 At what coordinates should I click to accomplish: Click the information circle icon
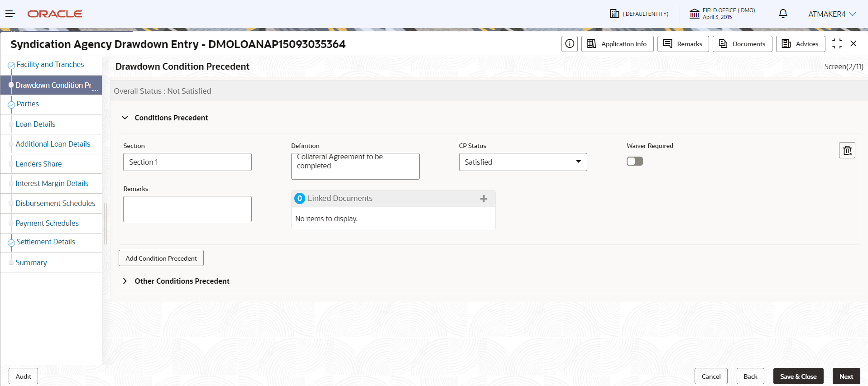click(x=570, y=44)
